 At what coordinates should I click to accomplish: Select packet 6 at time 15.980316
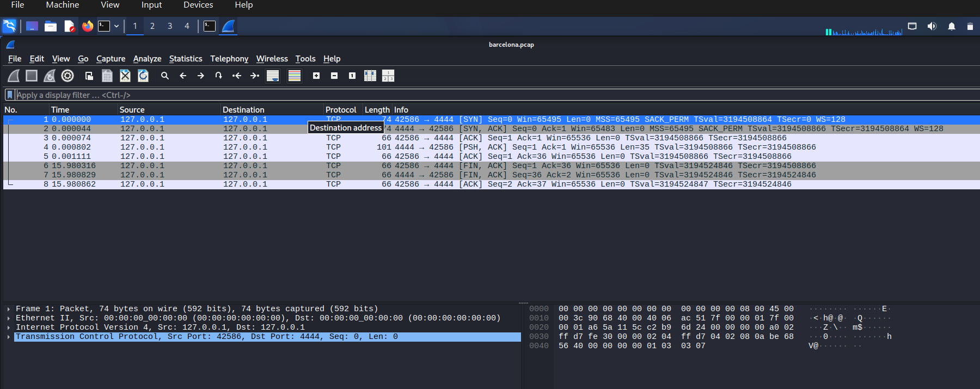tap(492, 166)
